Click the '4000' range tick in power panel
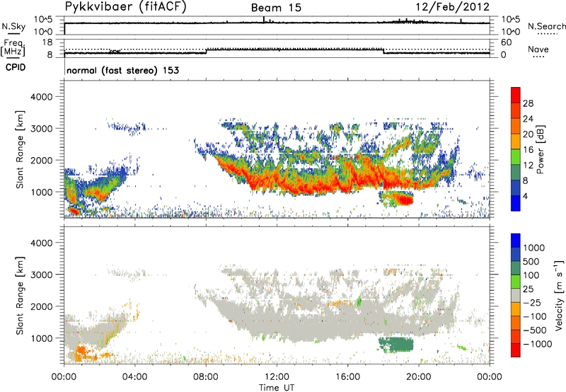The image size is (566, 392). (42, 97)
